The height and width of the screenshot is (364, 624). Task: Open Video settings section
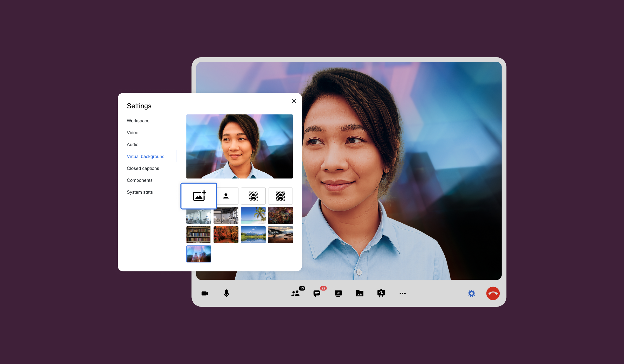(133, 133)
